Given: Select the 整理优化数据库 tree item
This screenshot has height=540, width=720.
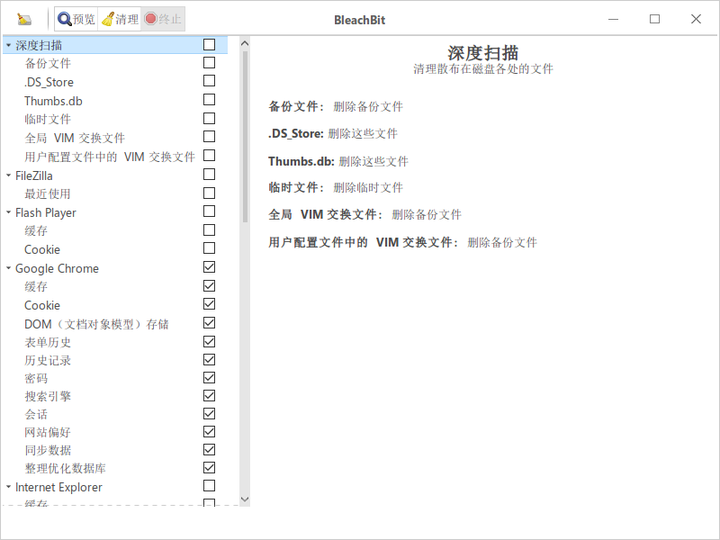Looking at the screenshot, I should coord(65,468).
